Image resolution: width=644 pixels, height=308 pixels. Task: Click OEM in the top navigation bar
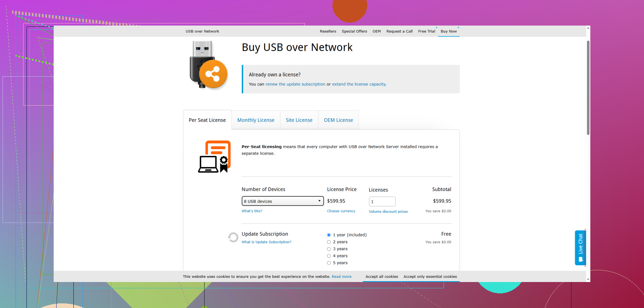377,31
